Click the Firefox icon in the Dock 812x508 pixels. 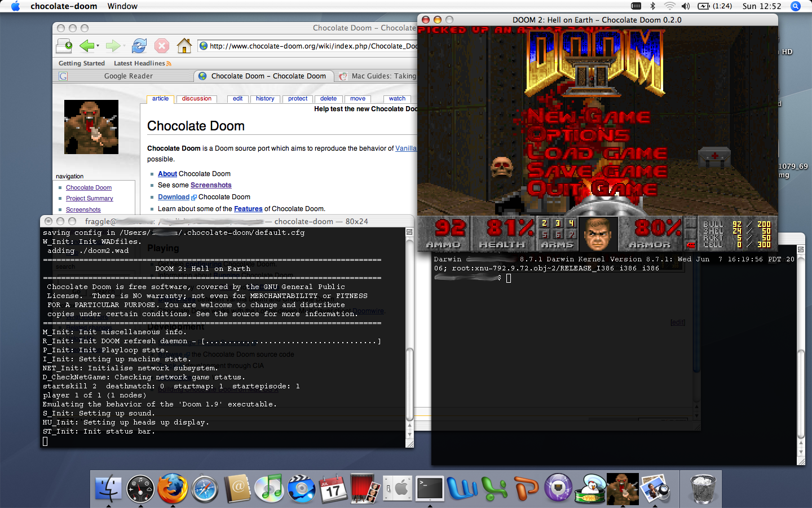(172, 489)
